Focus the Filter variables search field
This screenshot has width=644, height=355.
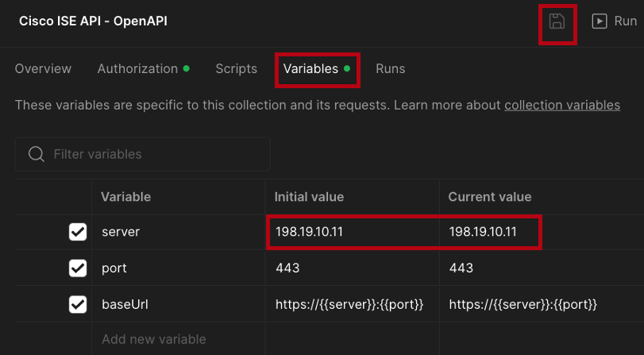(x=142, y=154)
